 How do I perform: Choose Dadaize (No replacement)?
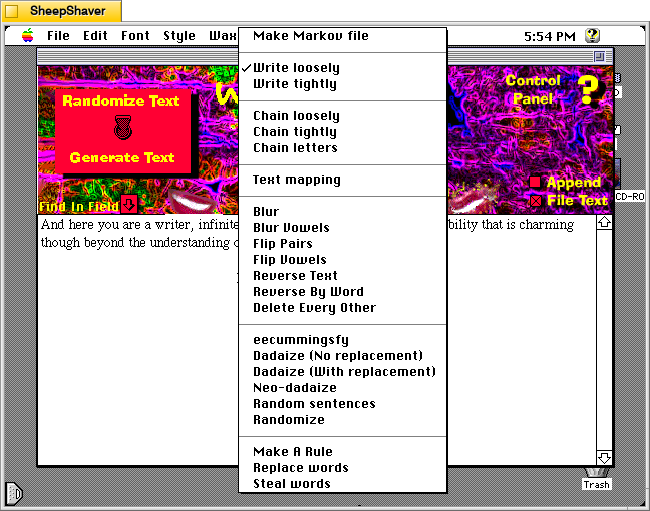342,356
